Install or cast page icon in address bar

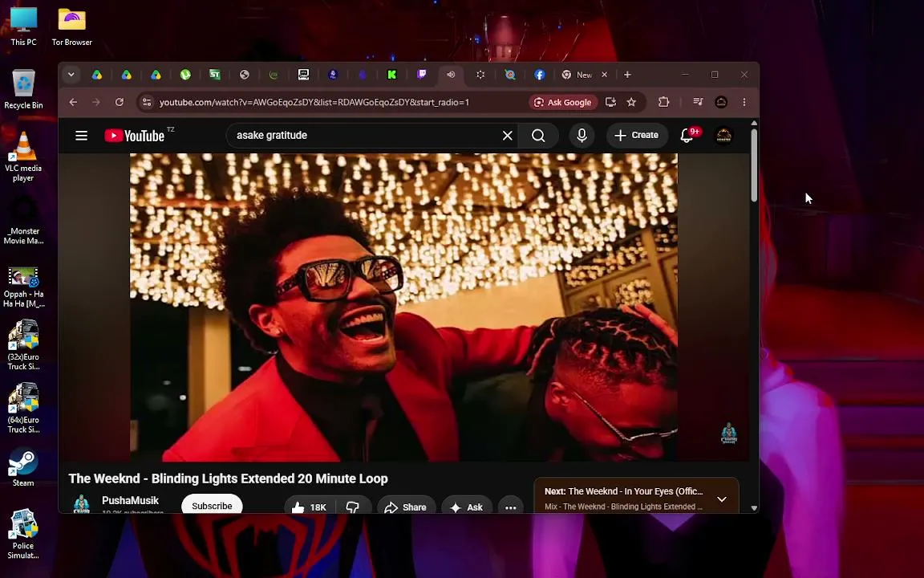[x=610, y=102]
